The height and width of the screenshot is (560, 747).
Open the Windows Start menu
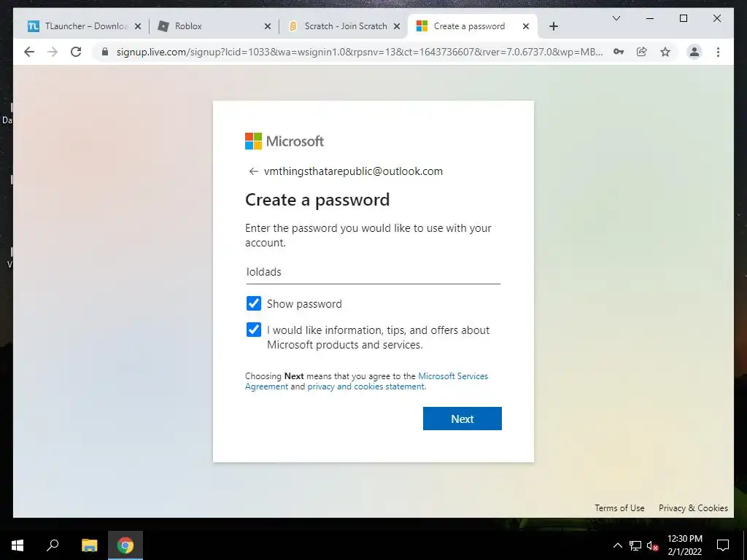click(x=18, y=545)
